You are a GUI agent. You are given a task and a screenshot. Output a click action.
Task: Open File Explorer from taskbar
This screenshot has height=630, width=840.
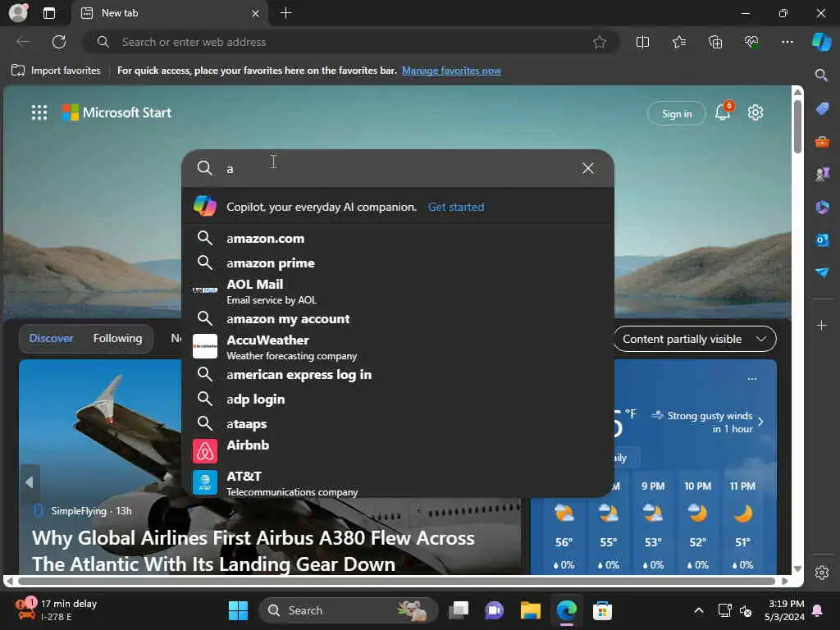531,610
